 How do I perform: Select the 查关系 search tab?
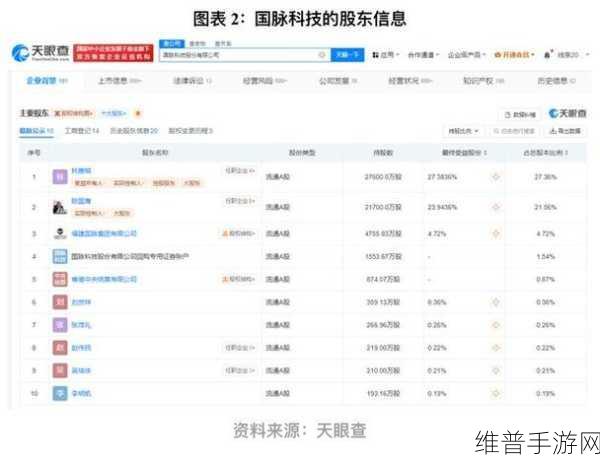[x=223, y=44]
